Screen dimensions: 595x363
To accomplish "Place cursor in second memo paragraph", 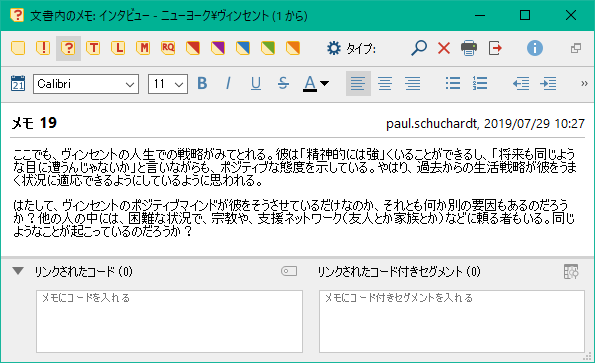I will (294, 218).
